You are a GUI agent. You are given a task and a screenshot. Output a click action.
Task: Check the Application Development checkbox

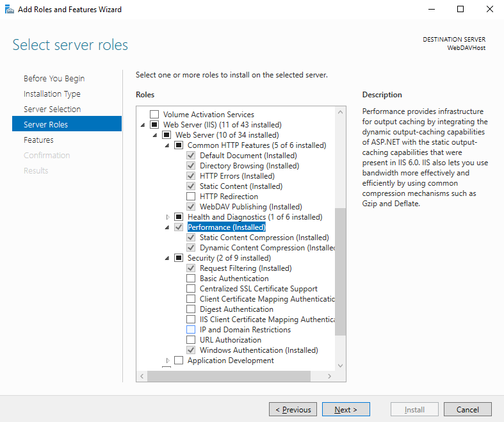coord(179,361)
